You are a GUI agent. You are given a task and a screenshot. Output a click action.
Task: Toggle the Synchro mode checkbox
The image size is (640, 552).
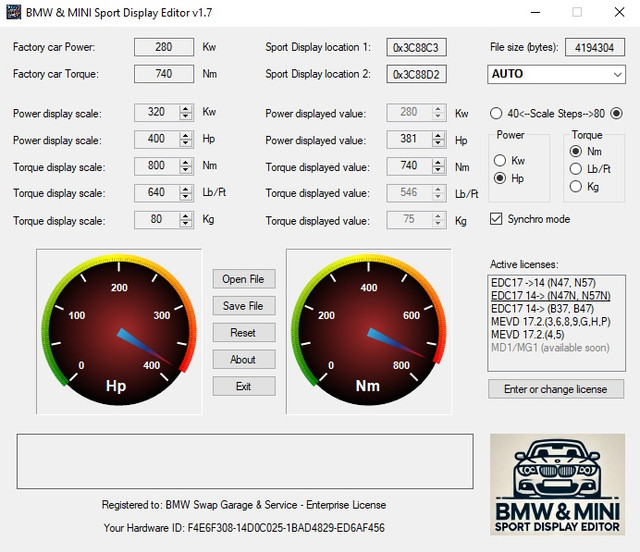point(496,219)
